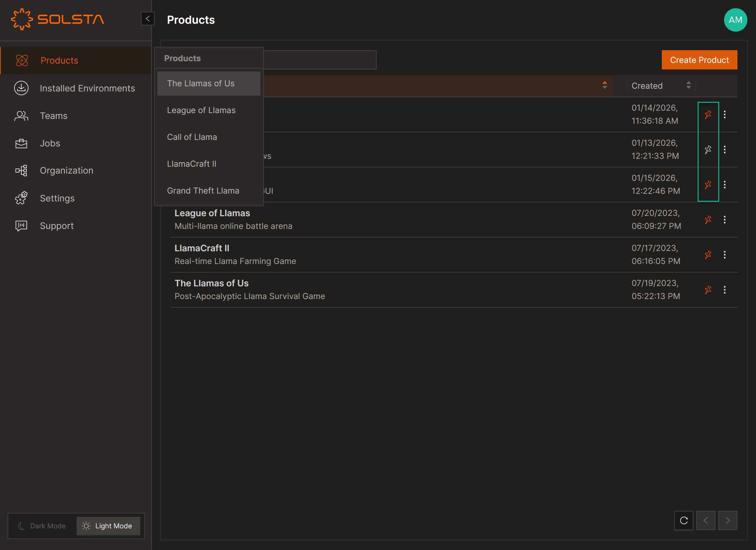Open Settings gears icon
Screen dimensions: 756x550
coord(21,198)
